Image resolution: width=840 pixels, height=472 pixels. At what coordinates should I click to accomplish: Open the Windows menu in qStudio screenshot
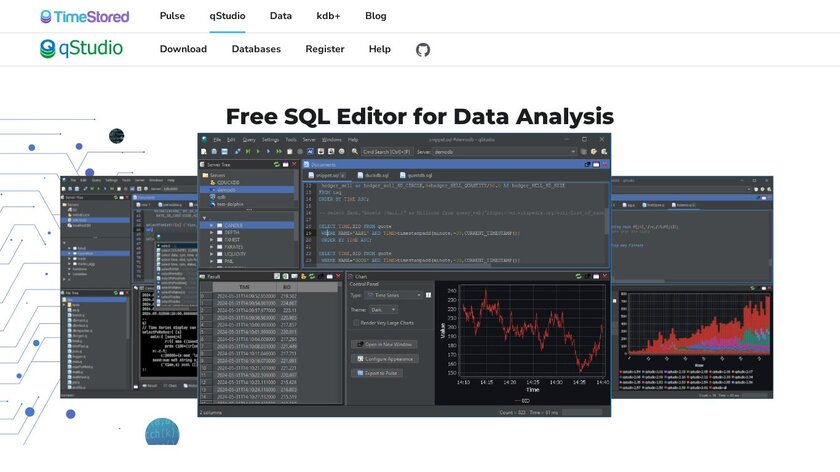pos(332,139)
